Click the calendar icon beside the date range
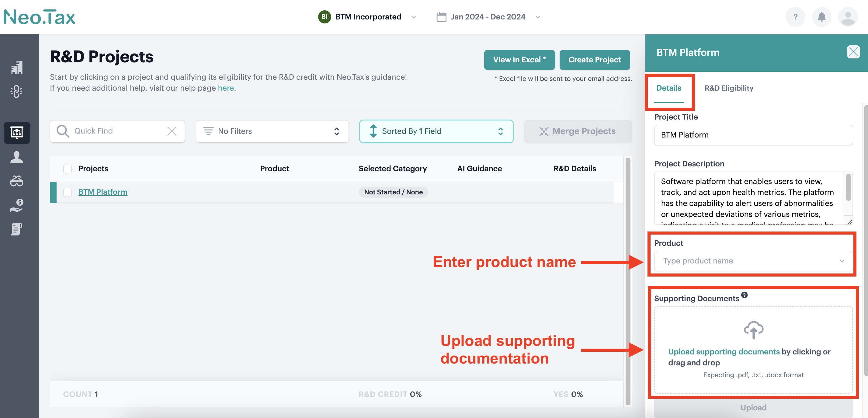 [x=441, y=17]
